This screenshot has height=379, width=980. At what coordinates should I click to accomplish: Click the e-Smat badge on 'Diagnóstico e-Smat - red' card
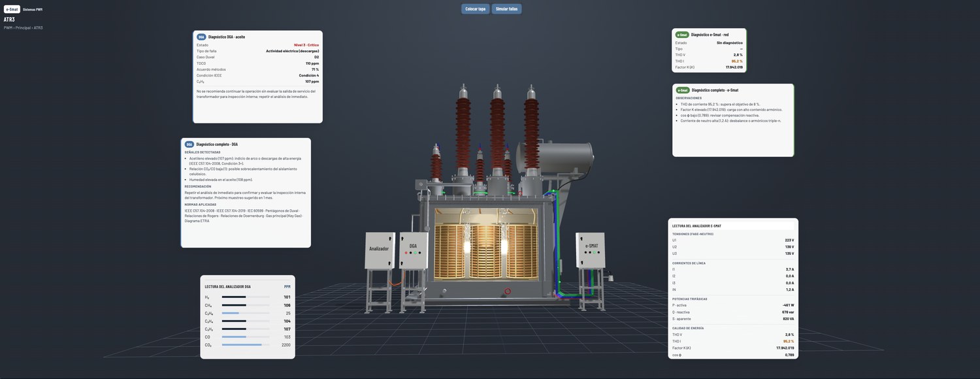682,35
